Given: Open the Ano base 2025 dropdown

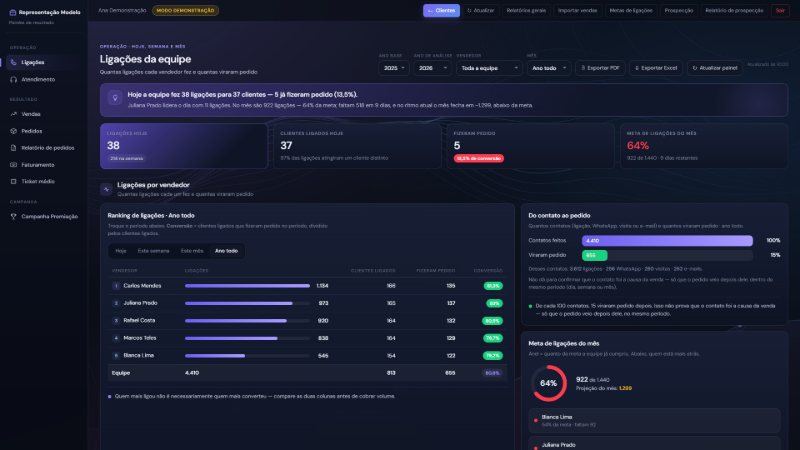Looking at the screenshot, I should [x=393, y=68].
